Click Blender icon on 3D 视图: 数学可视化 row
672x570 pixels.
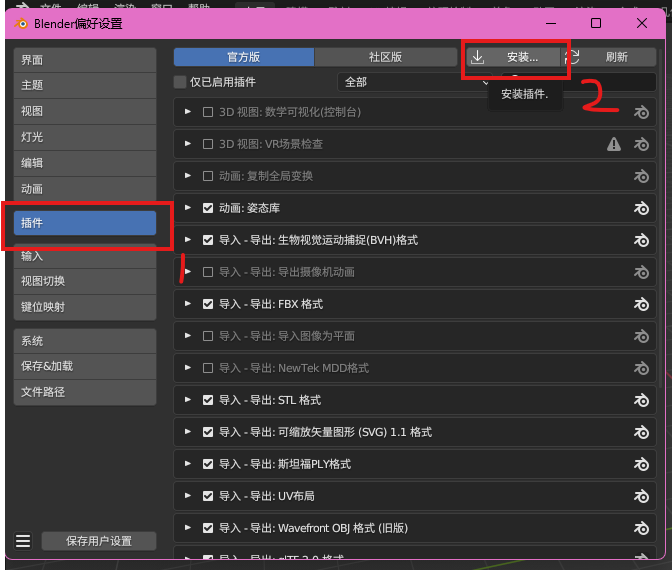tap(641, 112)
